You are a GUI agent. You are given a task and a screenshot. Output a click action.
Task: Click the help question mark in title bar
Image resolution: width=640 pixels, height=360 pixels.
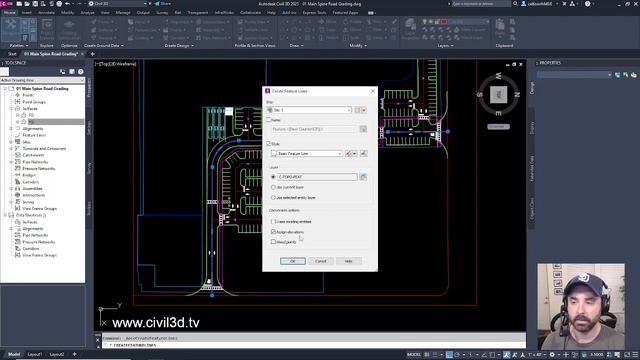coord(587,4)
